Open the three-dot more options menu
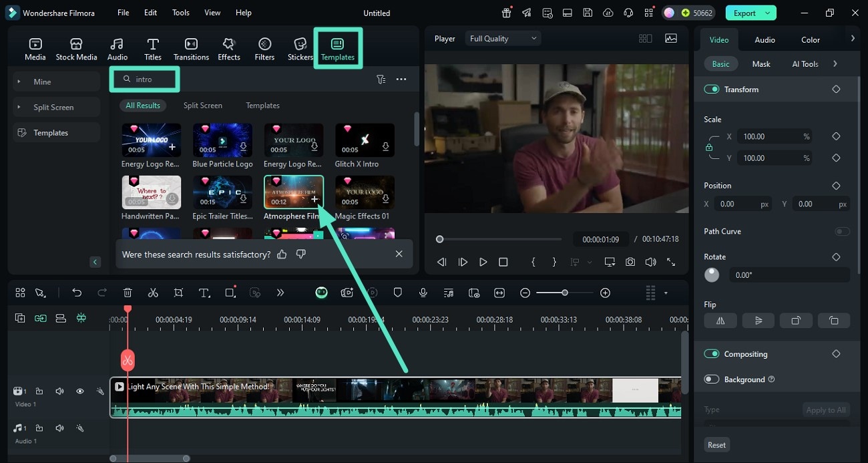 (x=401, y=79)
